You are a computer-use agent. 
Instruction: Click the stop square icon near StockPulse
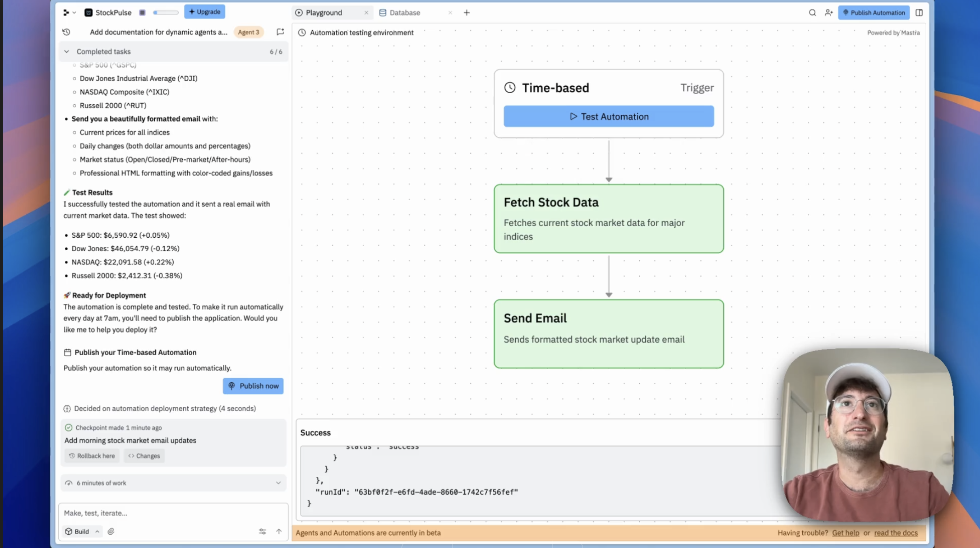coord(142,12)
